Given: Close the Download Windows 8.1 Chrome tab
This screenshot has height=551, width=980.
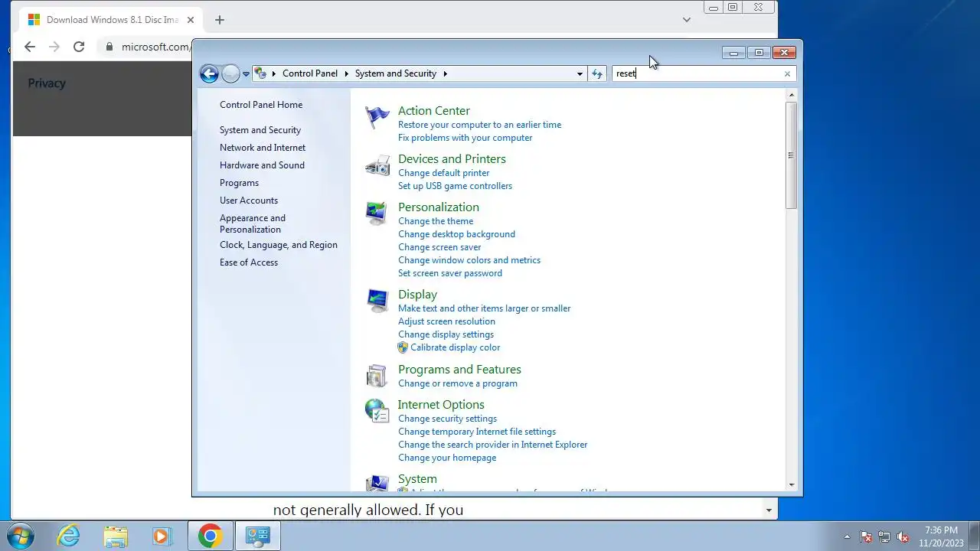Looking at the screenshot, I should (x=190, y=20).
